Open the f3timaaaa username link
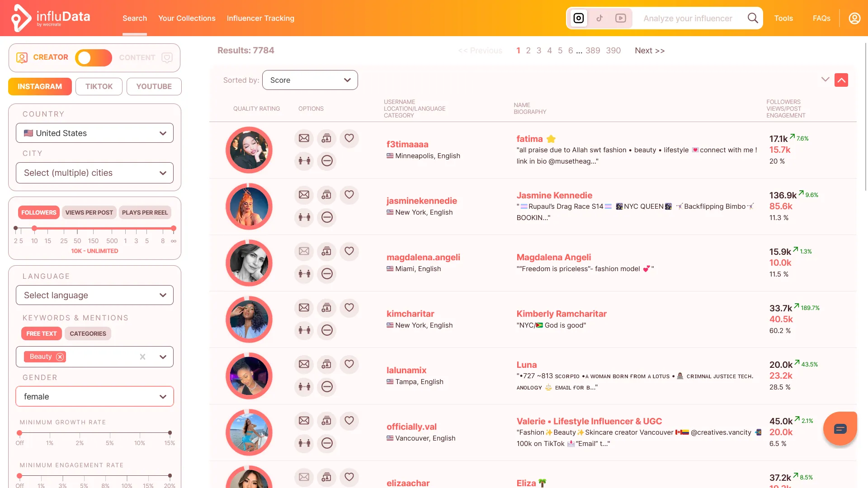Screen dimensions: 868x488 pyautogui.click(x=407, y=145)
